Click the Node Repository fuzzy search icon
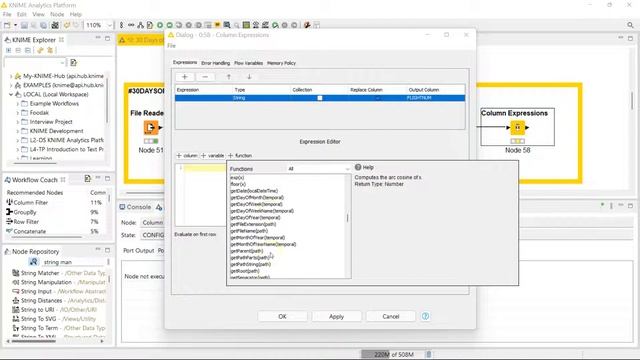Screen dimensions: 640x360 coord(33,262)
